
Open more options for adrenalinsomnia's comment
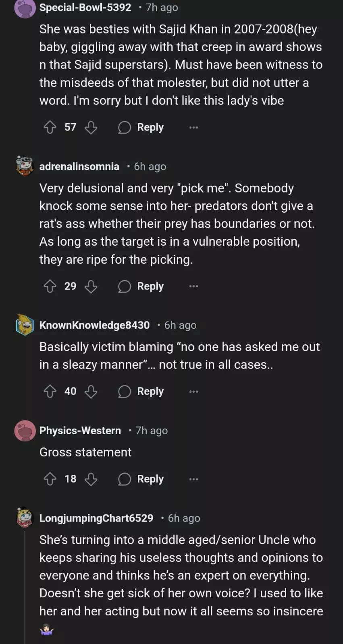193,286
